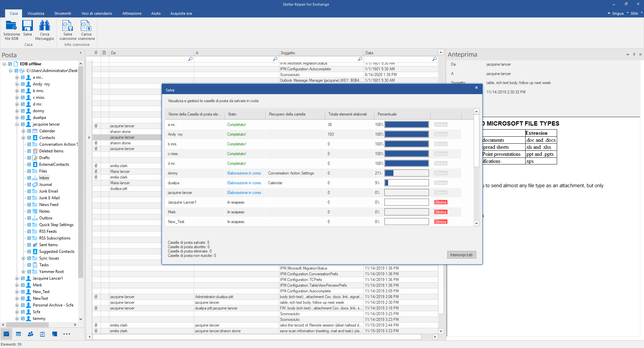Select the Sent Items folder
The image size is (644, 348).
pyautogui.click(x=48, y=245)
